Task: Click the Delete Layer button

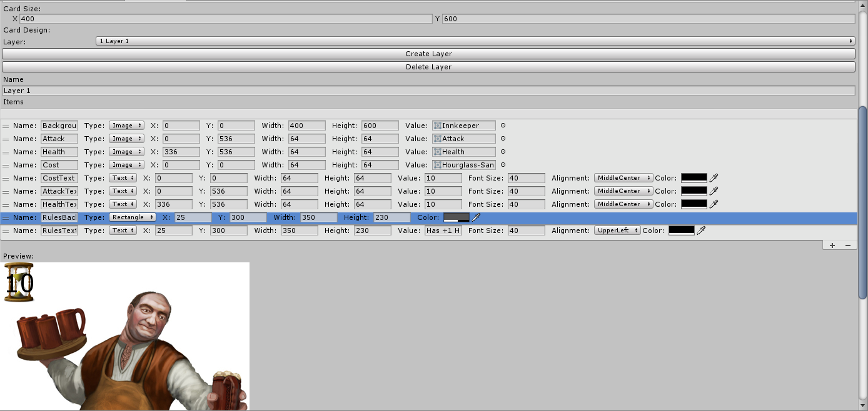Action: click(x=428, y=67)
